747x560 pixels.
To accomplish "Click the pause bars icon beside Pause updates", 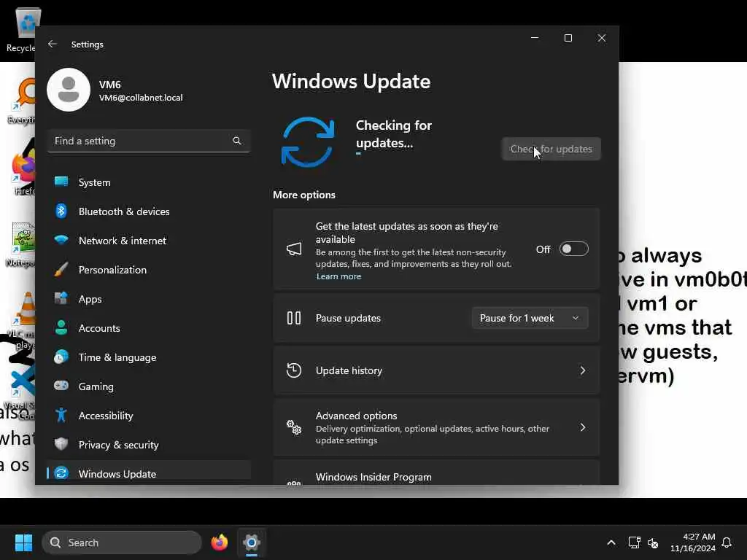I will click(x=294, y=318).
